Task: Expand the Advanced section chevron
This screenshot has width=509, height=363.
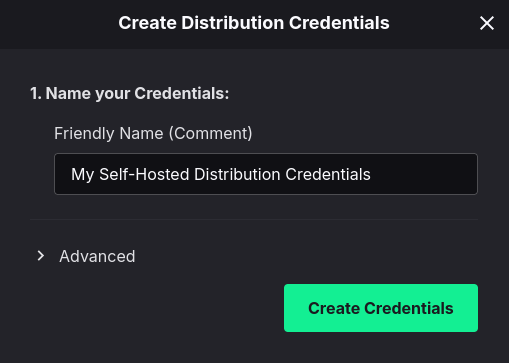Action: [41, 256]
